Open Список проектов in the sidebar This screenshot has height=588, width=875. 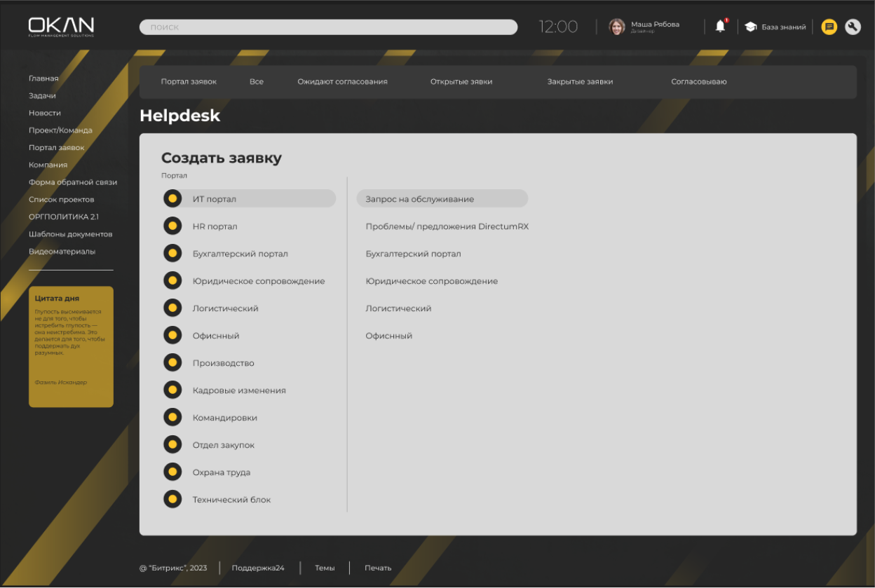coord(62,200)
